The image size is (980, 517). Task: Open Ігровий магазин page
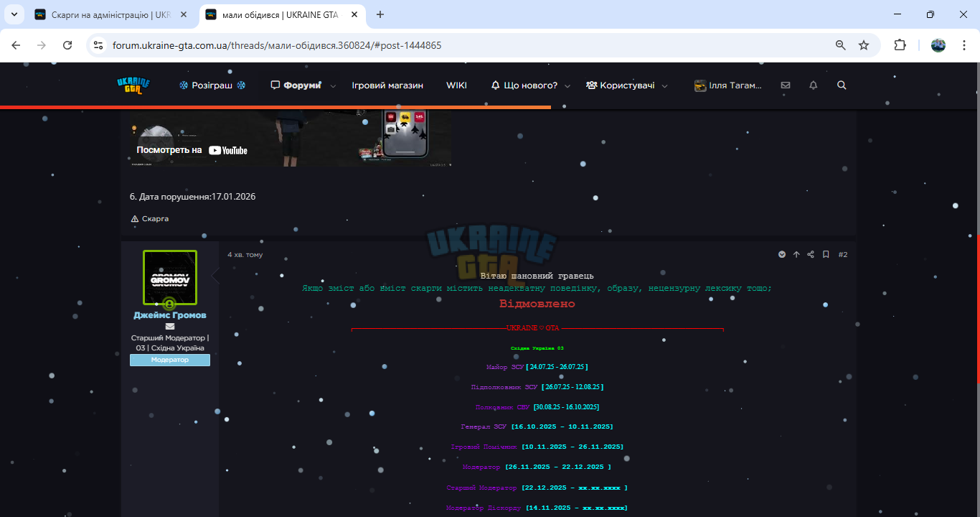pos(387,85)
